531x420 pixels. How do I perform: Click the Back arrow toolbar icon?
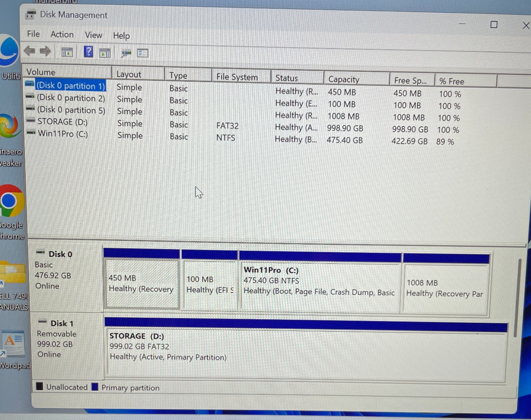[x=30, y=51]
